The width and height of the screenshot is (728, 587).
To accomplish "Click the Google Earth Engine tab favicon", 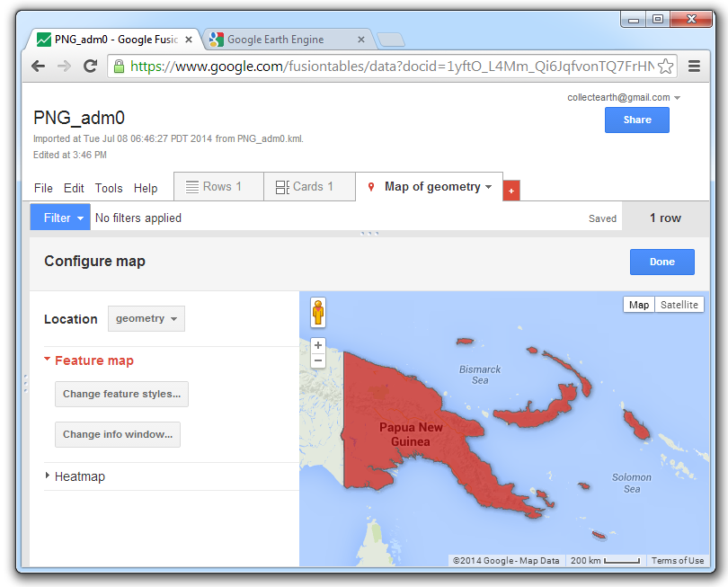I will tap(216, 40).
